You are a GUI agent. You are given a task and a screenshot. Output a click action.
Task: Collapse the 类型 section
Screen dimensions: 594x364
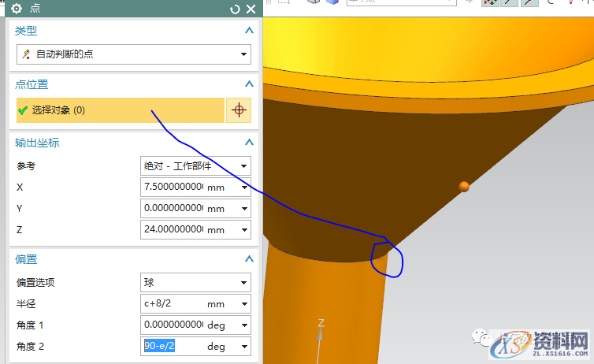point(249,30)
